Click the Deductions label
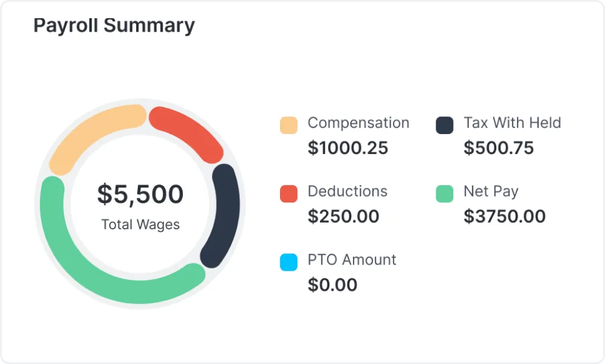The image size is (605, 364). 347,191
